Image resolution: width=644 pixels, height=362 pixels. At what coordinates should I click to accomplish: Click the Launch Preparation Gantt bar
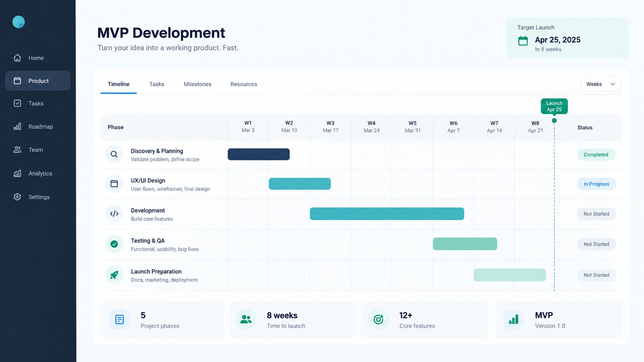510,275
